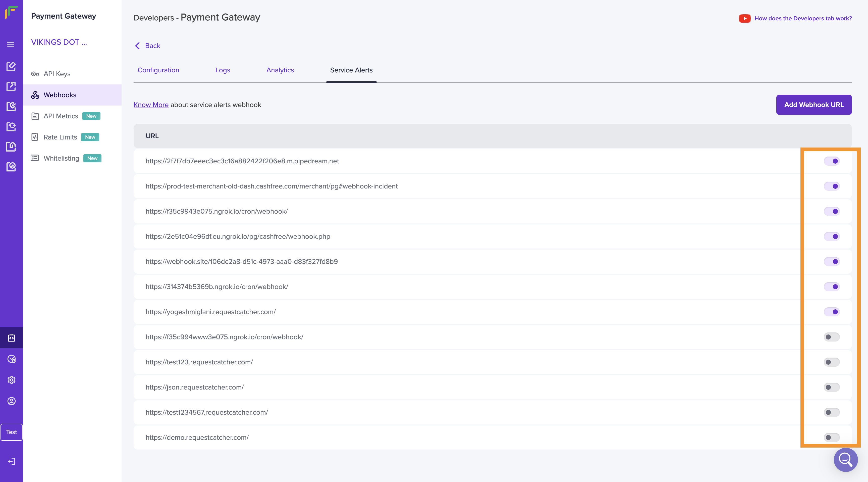Enable the demo.requestcatcher.com toggle
Image resolution: width=868 pixels, height=482 pixels.
pos(831,438)
